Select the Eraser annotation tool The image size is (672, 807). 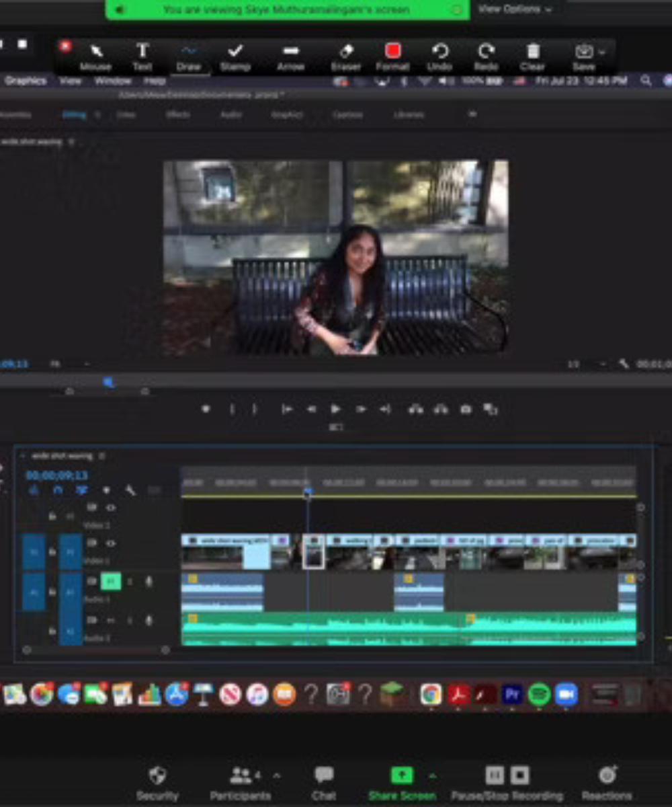click(346, 52)
